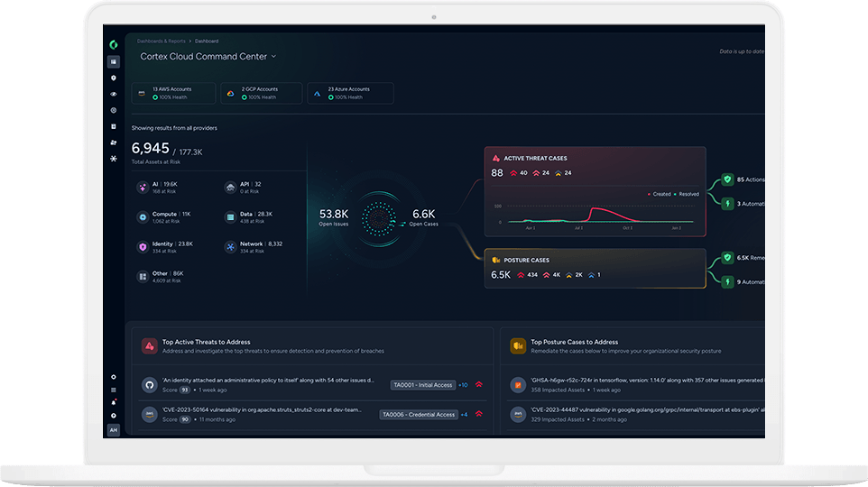This screenshot has width=868, height=487.
Task: Click the snowflake-shaped icon in sidebar
Action: tap(114, 159)
